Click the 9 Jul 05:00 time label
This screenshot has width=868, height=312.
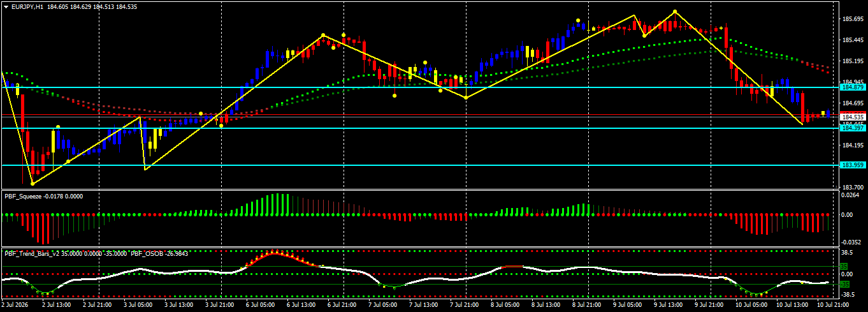[x=628, y=306]
